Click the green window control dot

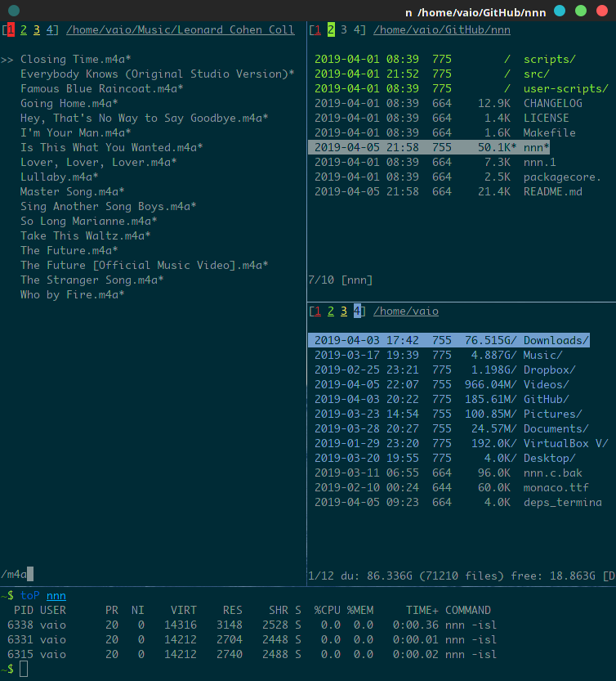[x=581, y=11]
